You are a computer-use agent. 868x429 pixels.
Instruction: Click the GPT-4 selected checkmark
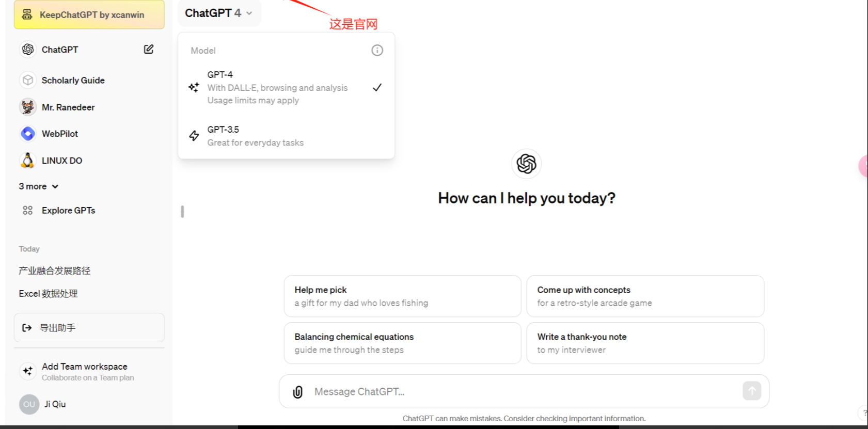pyautogui.click(x=377, y=87)
